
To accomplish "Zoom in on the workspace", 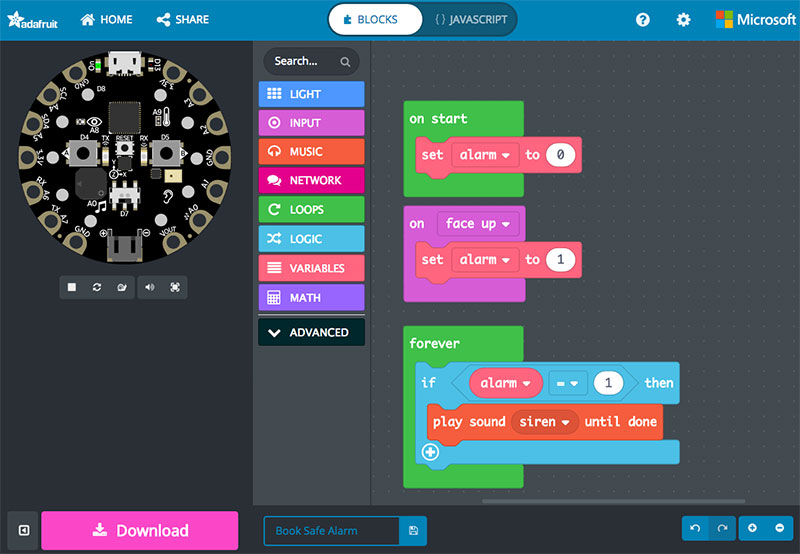I will pyautogui.click(x=752, y=528).
